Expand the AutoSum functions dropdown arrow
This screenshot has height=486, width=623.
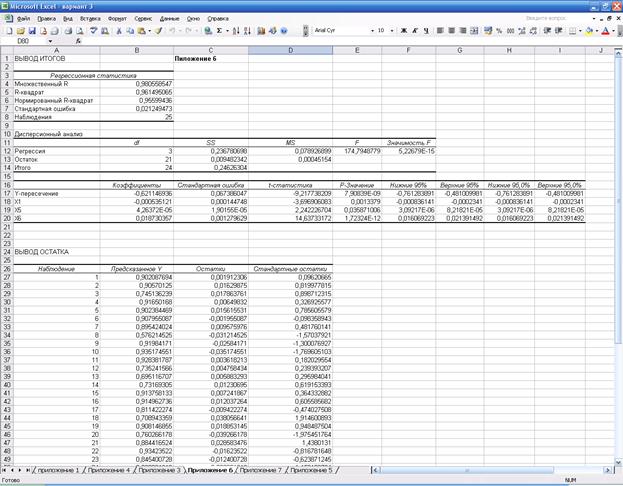tap(227, 31)
